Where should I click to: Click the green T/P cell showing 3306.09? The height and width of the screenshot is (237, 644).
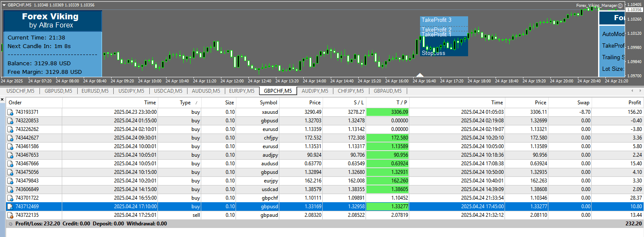click(x=387, y=112)
